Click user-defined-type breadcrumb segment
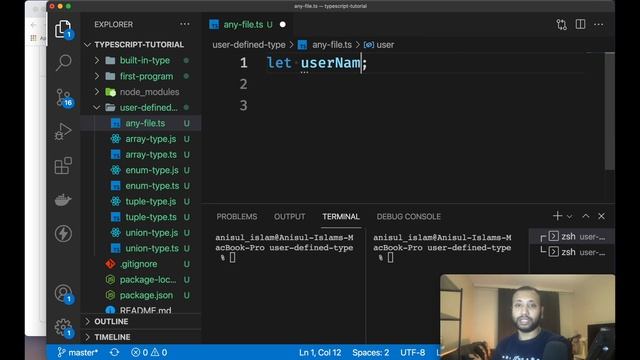Image resolution: width=640 pixels, height=360 pixels. coord(249,45)
